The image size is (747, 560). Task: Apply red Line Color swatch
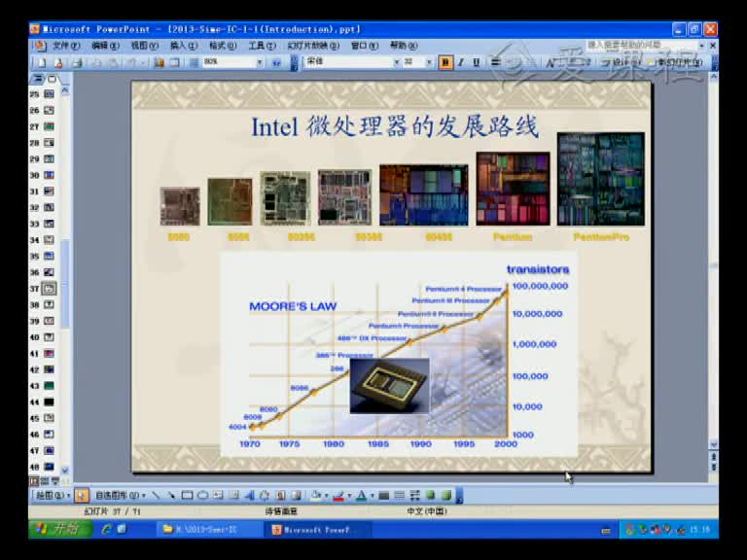(338, 495)
